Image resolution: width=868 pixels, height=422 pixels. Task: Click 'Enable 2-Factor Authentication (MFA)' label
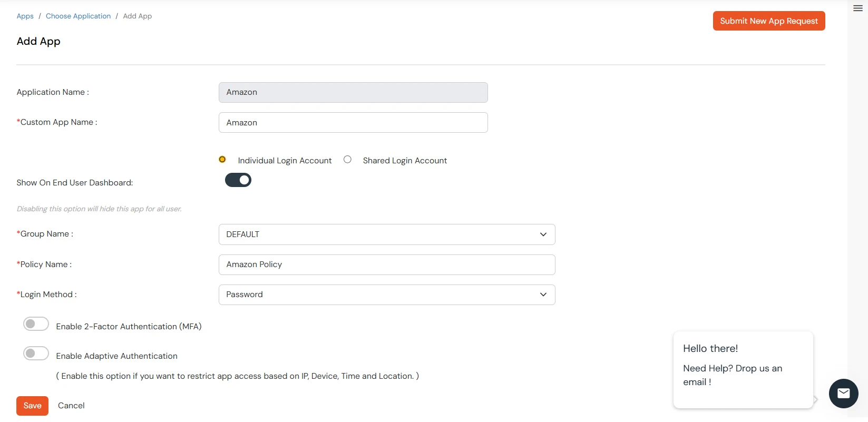(129, 327)
